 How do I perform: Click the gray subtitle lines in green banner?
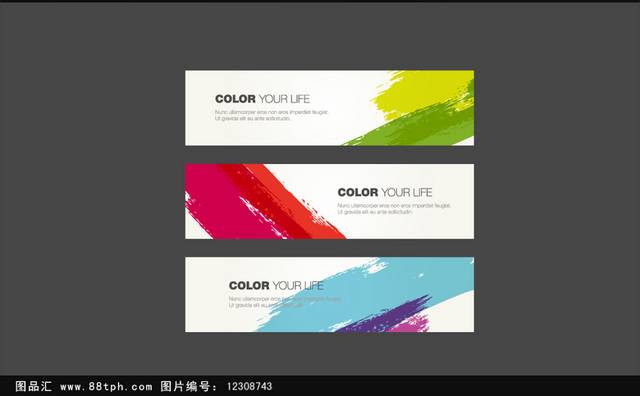click(271, 115)
